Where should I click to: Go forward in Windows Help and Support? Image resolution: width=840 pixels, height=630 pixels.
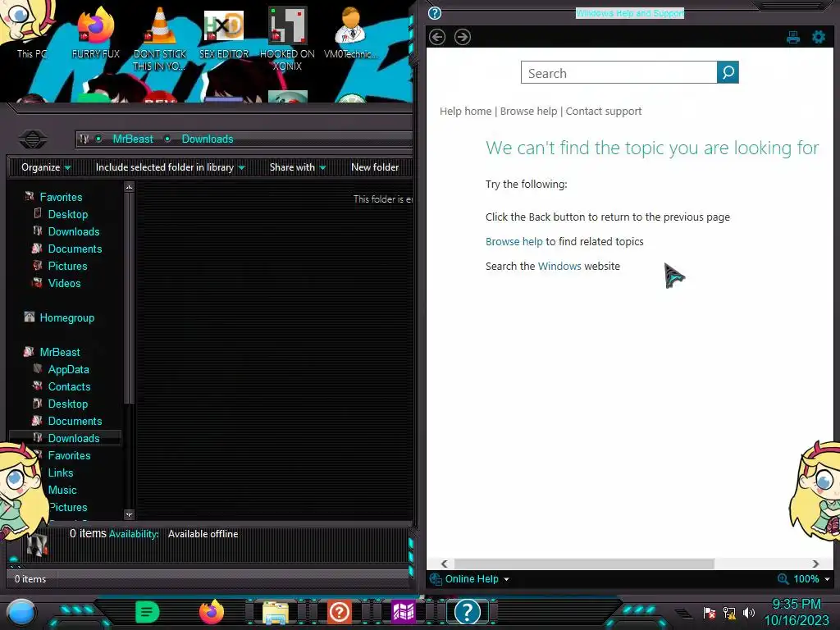pyautogui.click(x=463, y=37)
